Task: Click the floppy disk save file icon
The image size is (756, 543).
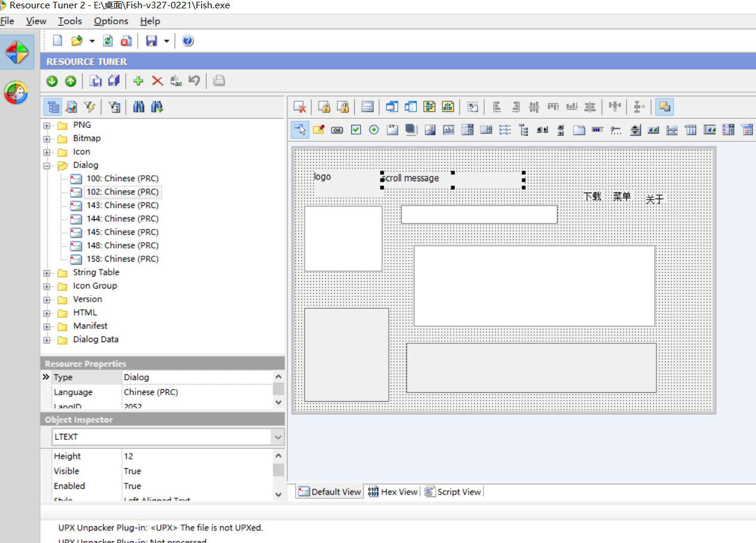Action: [151, 41]
